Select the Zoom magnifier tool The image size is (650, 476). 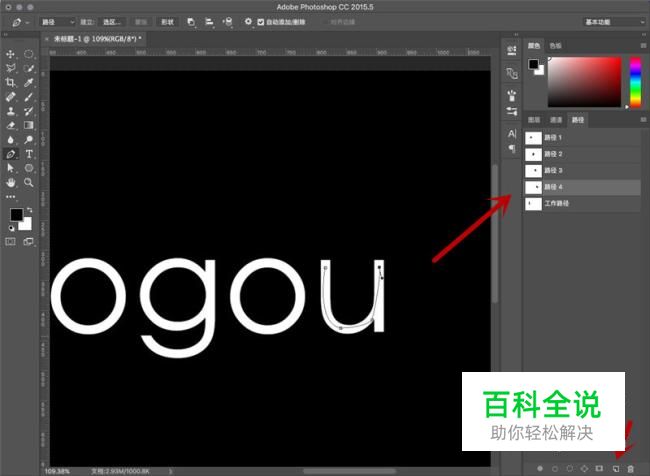(x=29, y=182)
